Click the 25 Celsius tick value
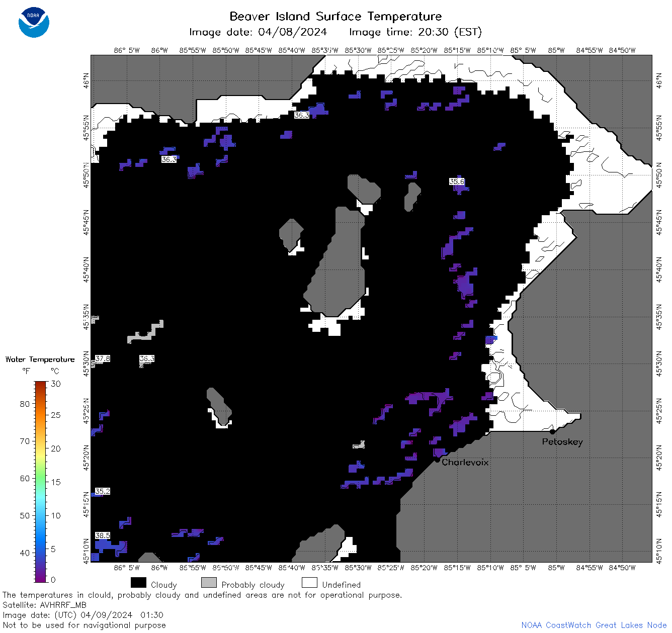The image size is (672, 633). click(56, 415)
